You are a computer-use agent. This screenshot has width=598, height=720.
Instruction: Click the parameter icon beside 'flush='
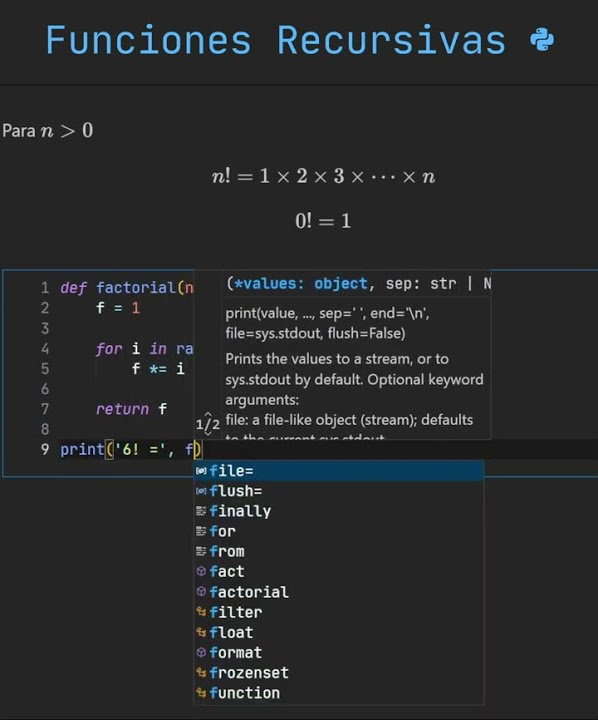(201, 491)
